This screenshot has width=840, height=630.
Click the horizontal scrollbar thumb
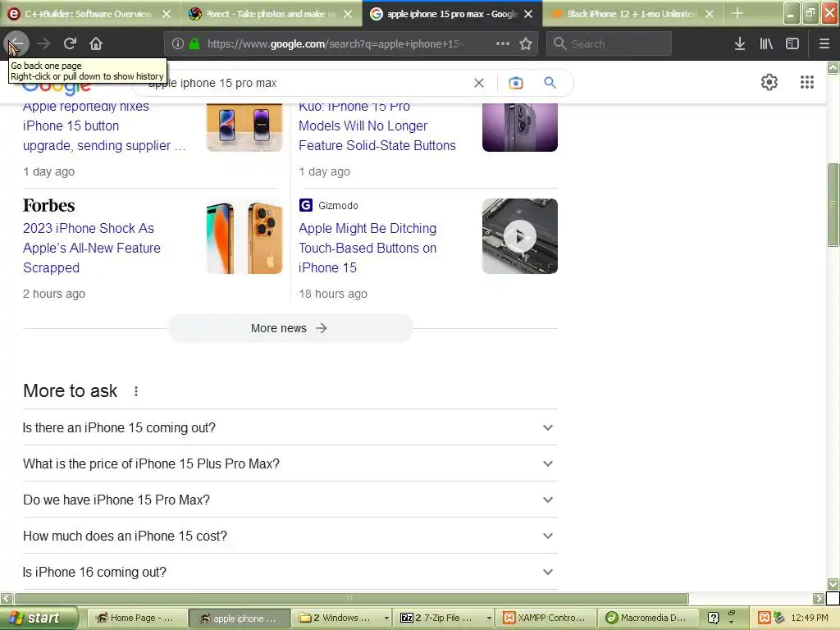coord(351,598)
